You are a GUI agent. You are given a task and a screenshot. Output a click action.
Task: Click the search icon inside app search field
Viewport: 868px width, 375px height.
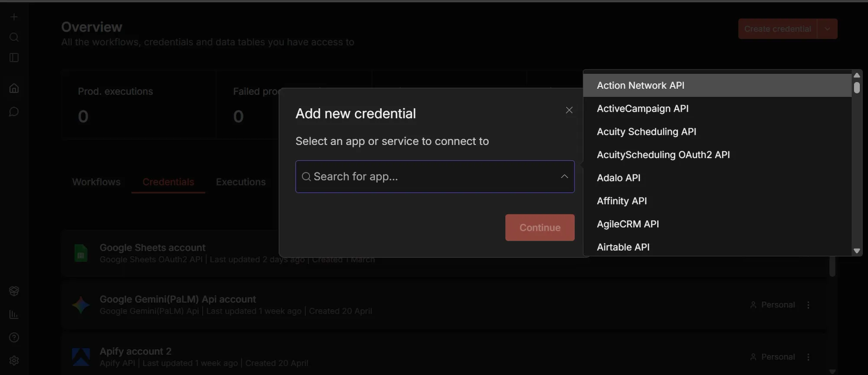306,176
